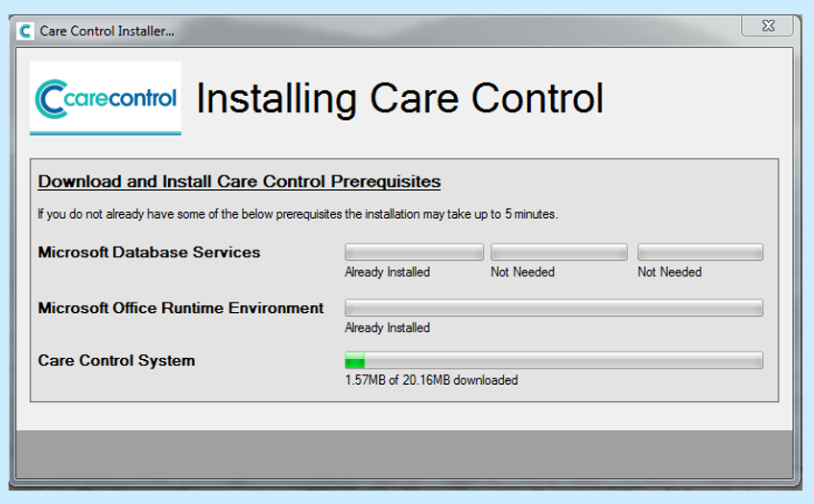Click the "Care Control Installer..." window title
Viewport: 814px width, 504px height.
click(x=107, y=32)
